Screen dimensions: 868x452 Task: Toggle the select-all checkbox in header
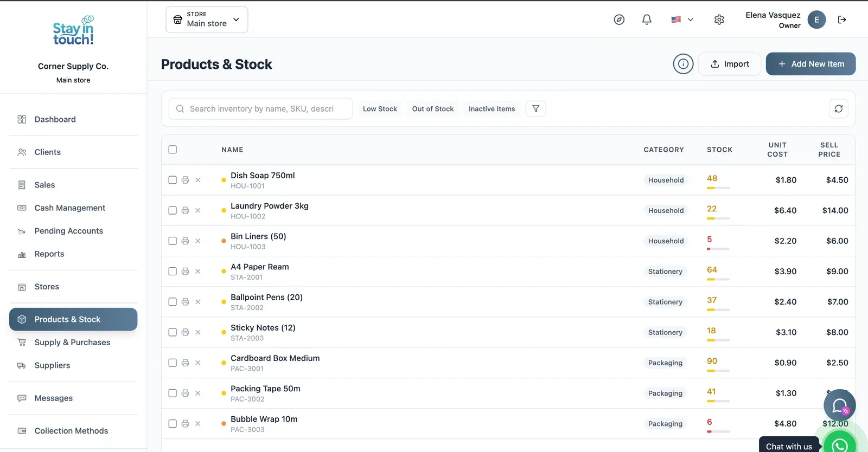[x=173, y=150]
